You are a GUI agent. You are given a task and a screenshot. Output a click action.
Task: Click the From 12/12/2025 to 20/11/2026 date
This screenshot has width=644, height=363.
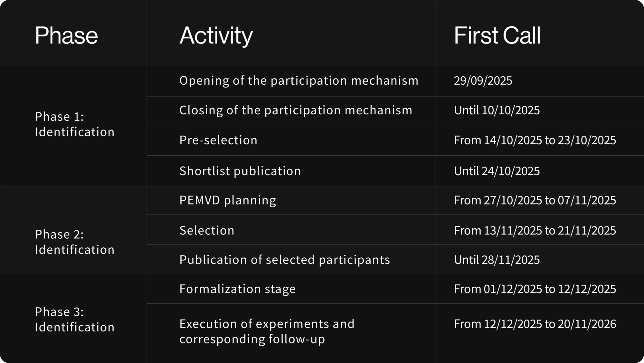[535, 324]
